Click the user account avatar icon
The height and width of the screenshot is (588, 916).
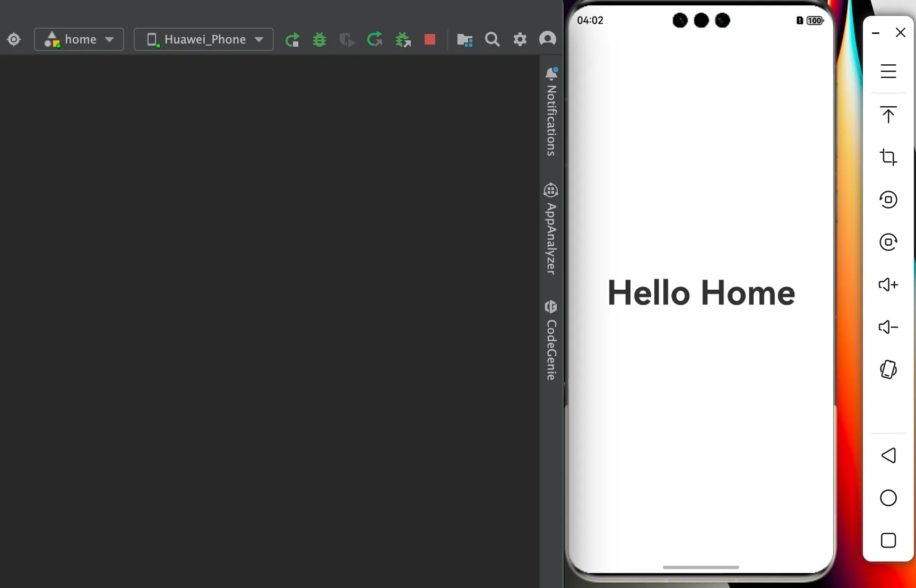[548, 39]
